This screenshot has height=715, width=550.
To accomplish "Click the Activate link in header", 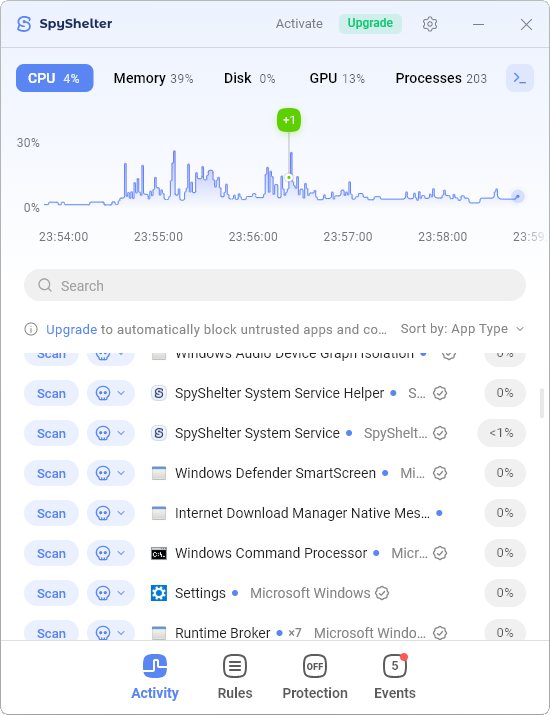I will click(x=299, y=24).
